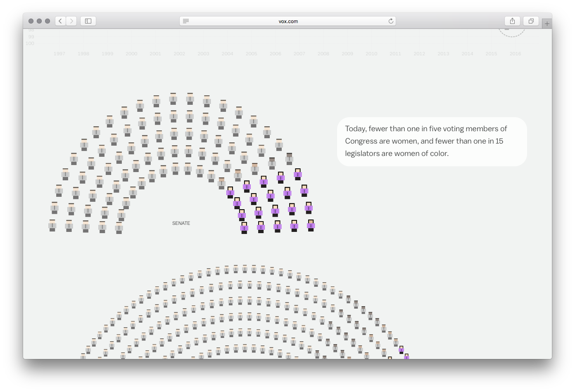Click the 100 gridline label on the axis

coord(30,43)
